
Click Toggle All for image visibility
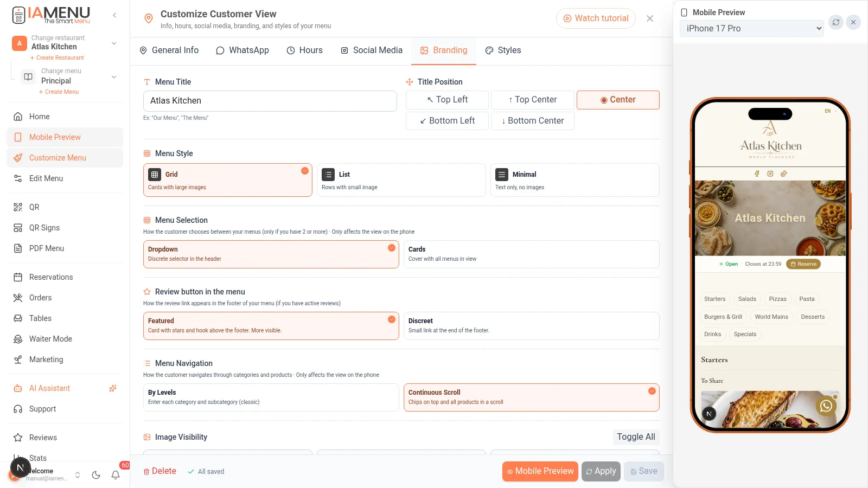click(636, 437)
